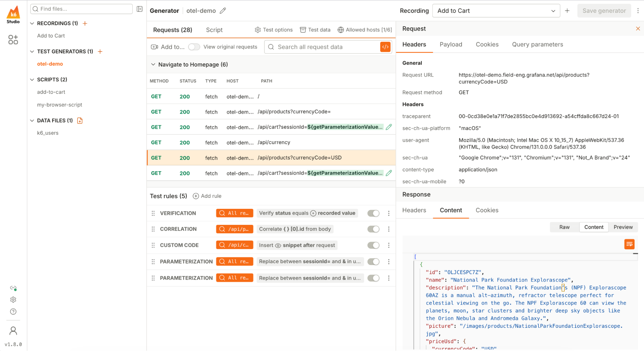Image resolution: width=644 pixels, height=351 pixels.
Task: Toggle text wrapping in response content viewer
Action: click(x=629, y=244)
